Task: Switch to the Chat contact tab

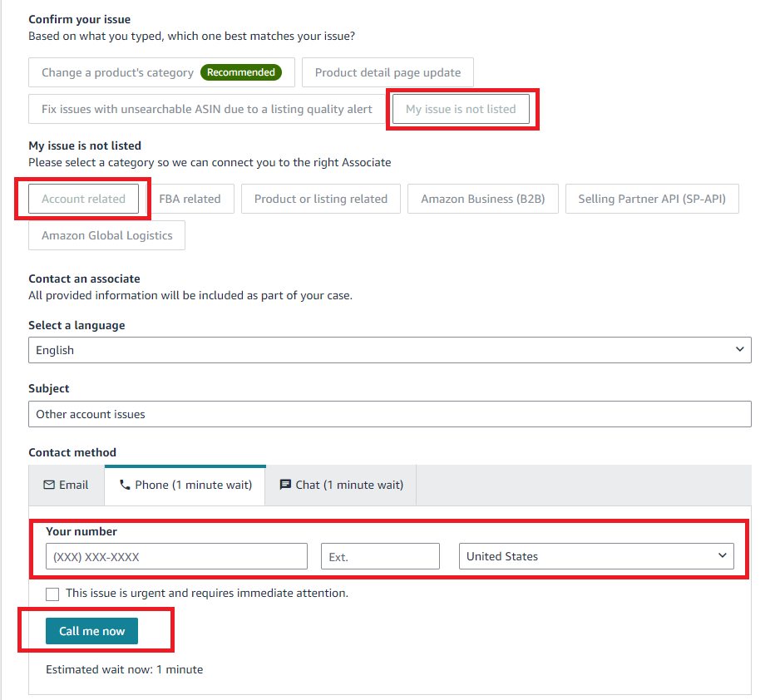Action: [x=340, y=484]
